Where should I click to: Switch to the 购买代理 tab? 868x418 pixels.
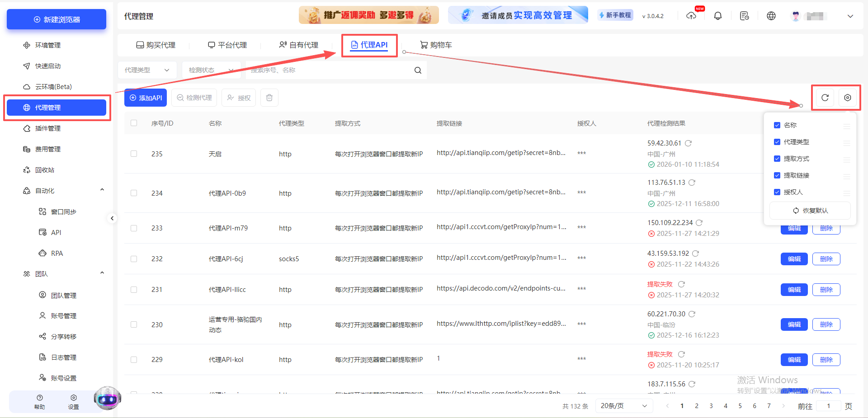click(x=156, y=45)
